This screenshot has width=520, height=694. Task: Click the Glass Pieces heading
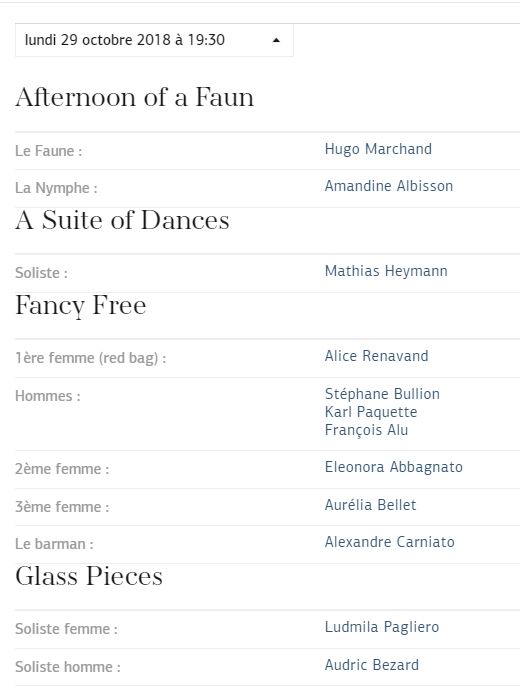pyautogui.click(x=89, y=576)
